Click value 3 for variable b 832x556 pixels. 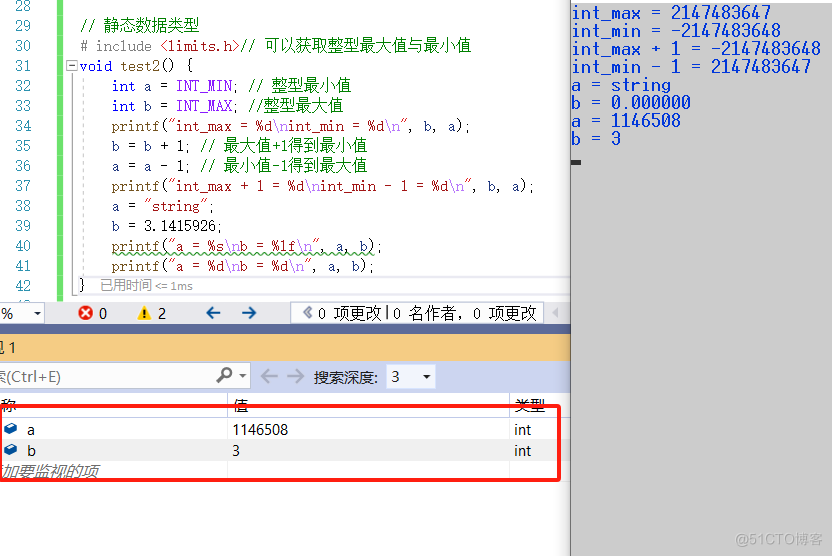tap(236, 451)
